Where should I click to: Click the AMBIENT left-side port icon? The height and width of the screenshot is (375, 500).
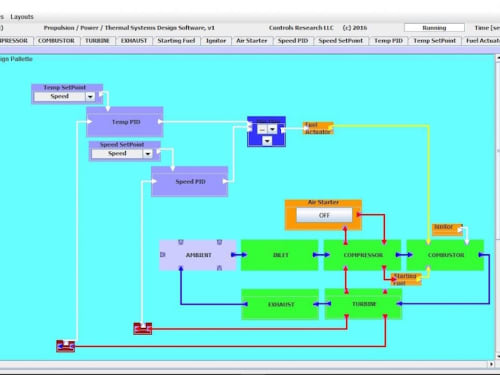[163, 255]
